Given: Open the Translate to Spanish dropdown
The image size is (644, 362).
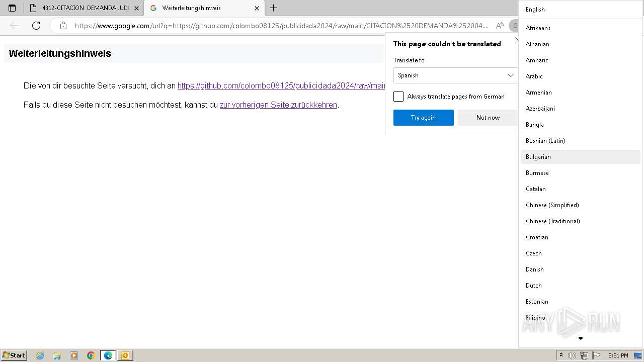Looking at the screenshot, I should [x=455, y=75].
